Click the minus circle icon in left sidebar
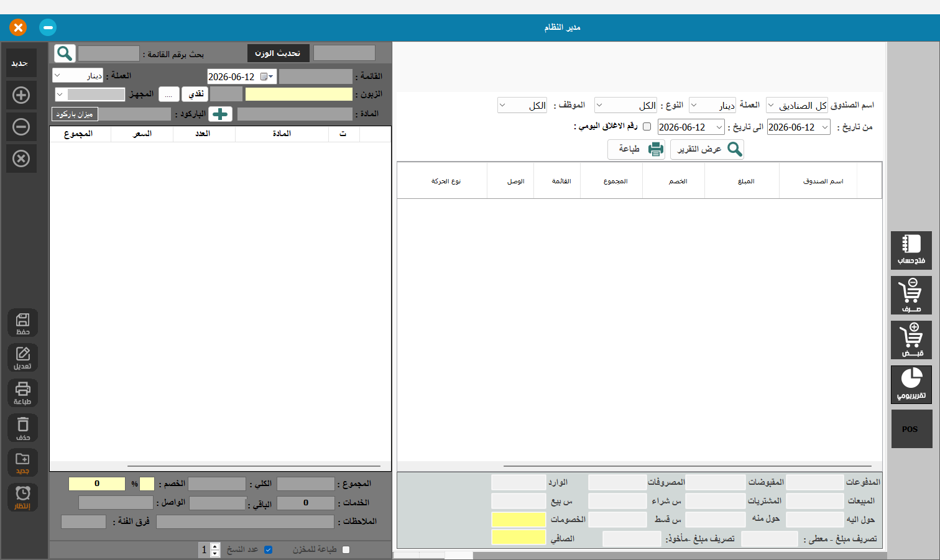Image resolution: width=940 pixels, height=560 pixels. pyautogui.click(x=21, y=127)
